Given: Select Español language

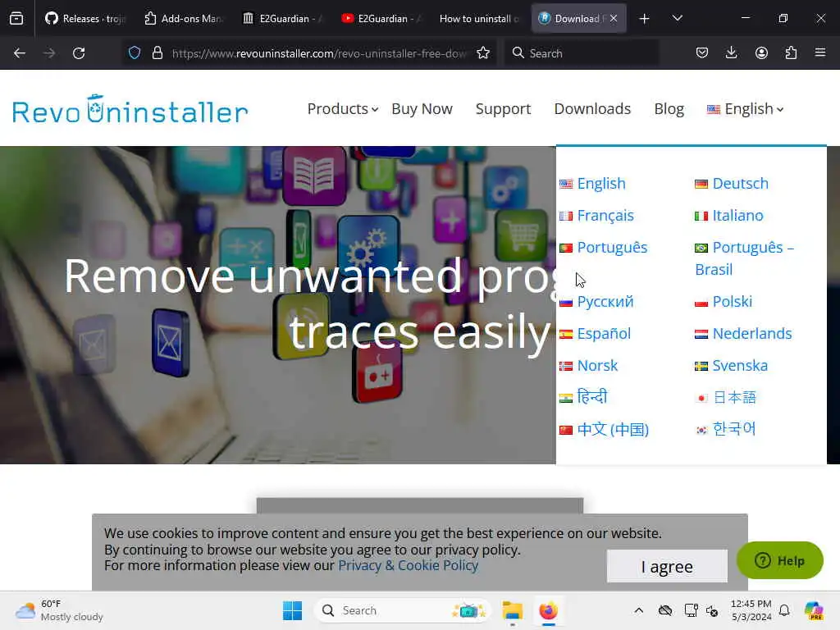Looking at the screenshot, I should (x=596, y=333).
